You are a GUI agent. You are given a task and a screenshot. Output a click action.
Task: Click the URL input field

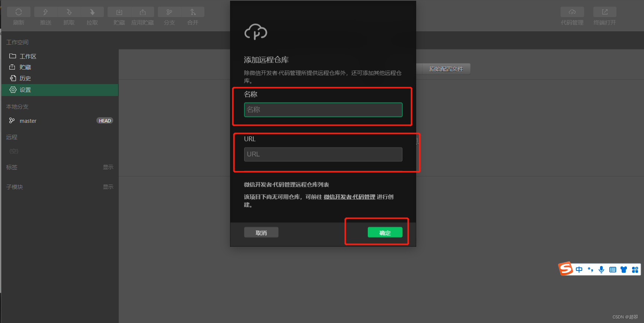[x=323, y=154]
